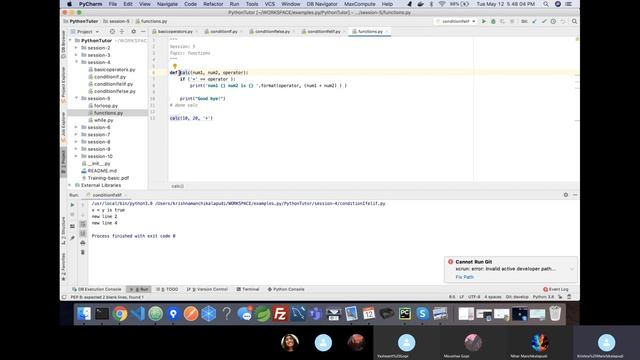The width and height of the screenshot is (640, 360).
Task: Open Run panel settings gear icon
Action: [x=566, y=195]
